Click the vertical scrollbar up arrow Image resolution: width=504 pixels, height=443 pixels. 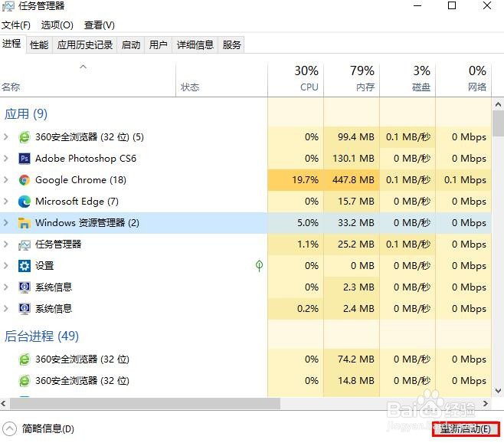(498, 104)
